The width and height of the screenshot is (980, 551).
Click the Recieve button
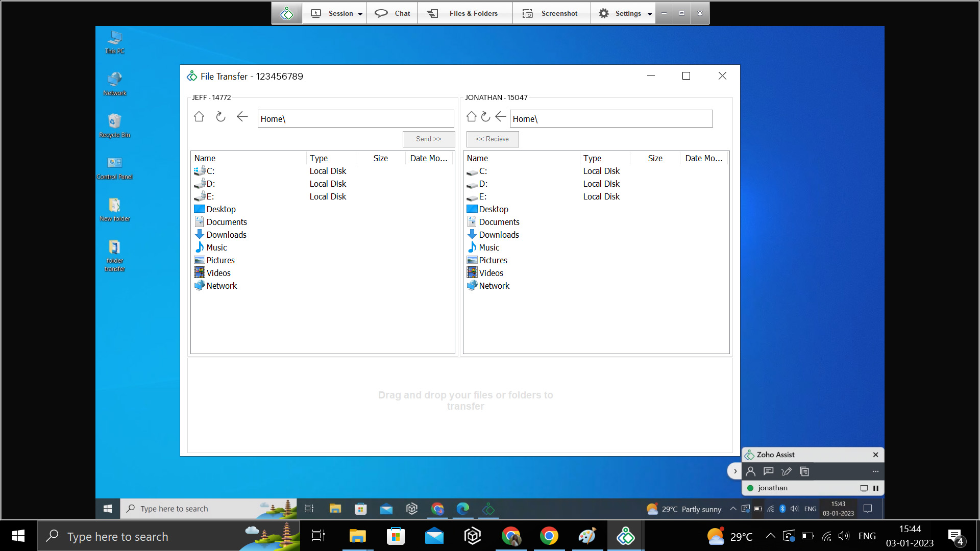[492, 139]
